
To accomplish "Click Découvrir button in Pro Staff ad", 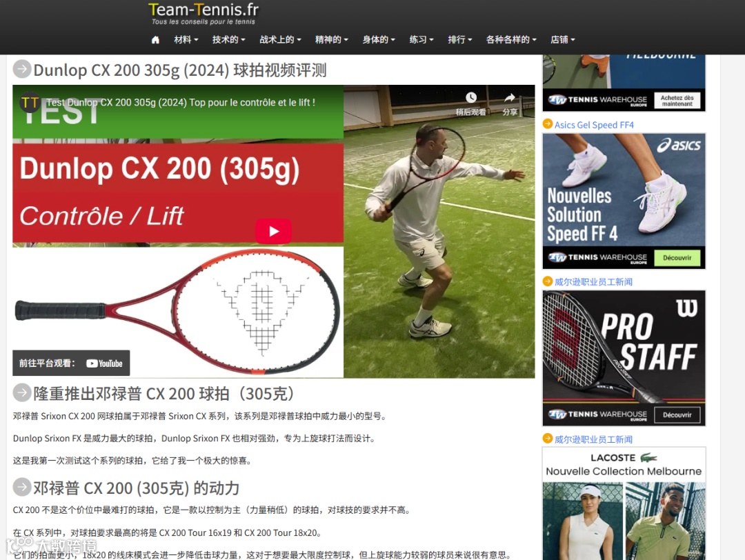I will pyautogui.click(x=677, y=414).
